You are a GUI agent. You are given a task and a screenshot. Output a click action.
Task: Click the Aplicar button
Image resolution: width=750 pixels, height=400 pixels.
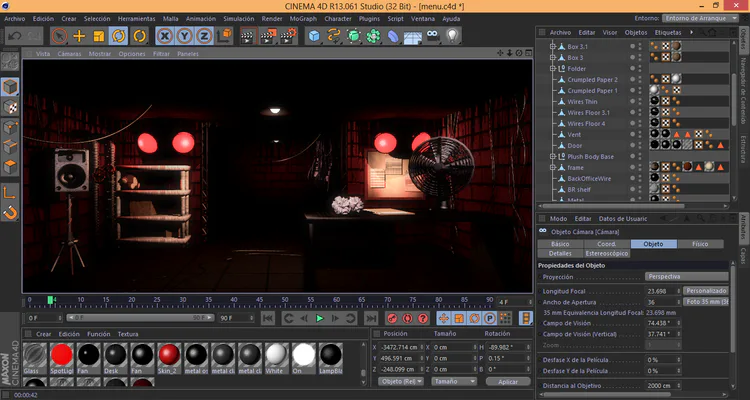click(507, 381)
